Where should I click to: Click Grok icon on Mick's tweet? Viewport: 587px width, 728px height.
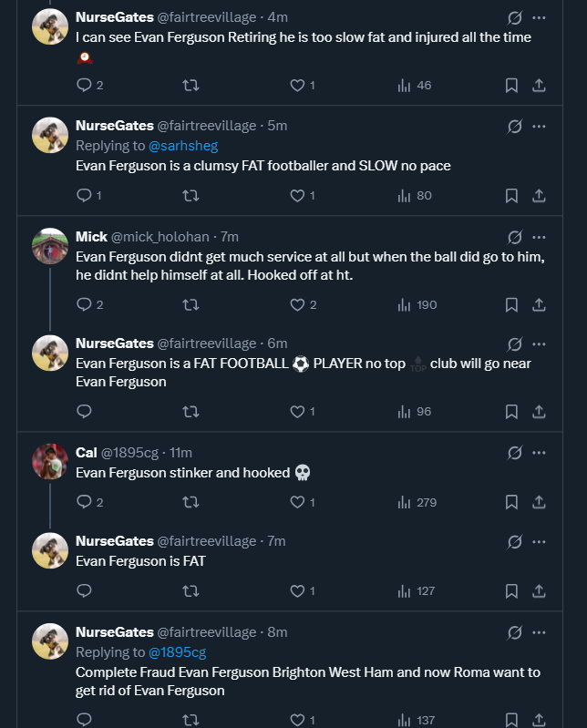point(514,237)
